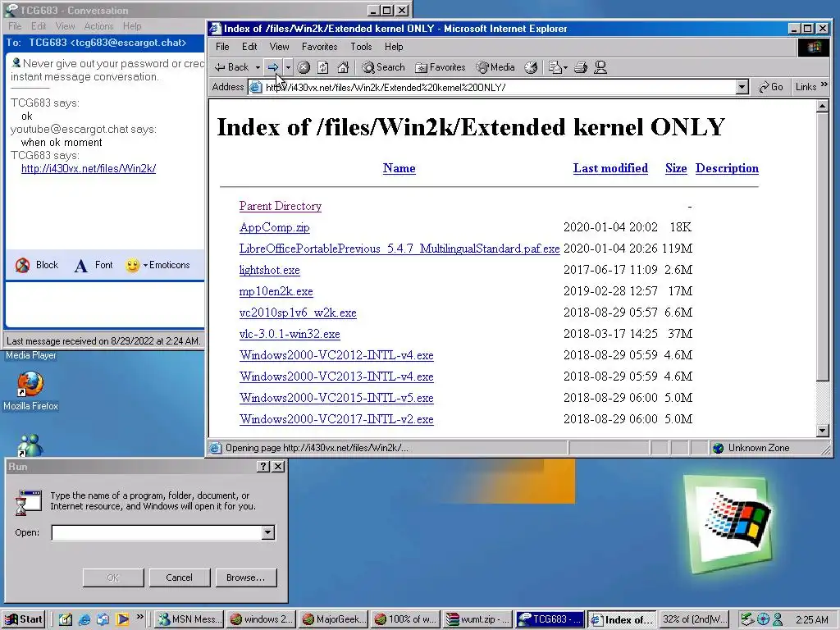The height and width of the screenshot is (630, 840).
Task: Launch Internet Explorer from quick launch
Action: click(84, 619)
